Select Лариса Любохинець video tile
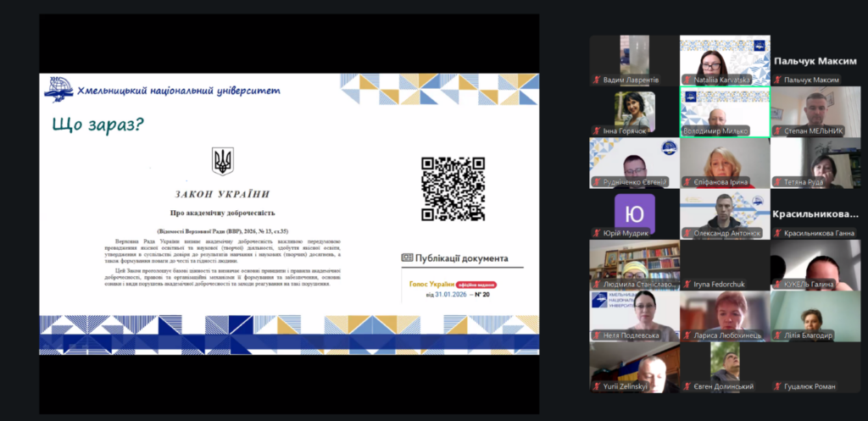Image resolution: width=868 pixels, height=421 pixels. point(725,316)
